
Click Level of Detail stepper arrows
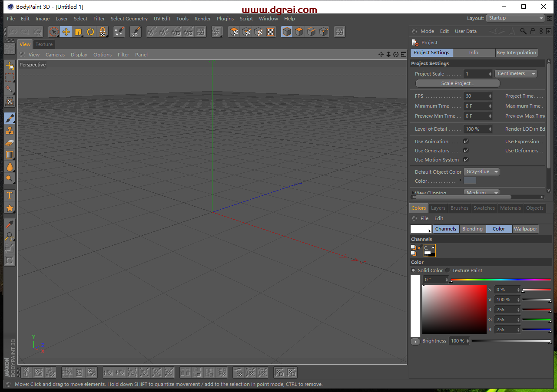point(490,129)
